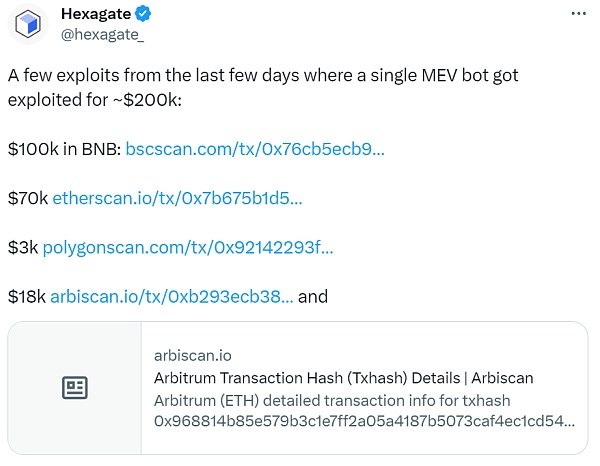
Task: Click the "$3k" amount text
Action: pyautogui.click(x=23, y=248)
